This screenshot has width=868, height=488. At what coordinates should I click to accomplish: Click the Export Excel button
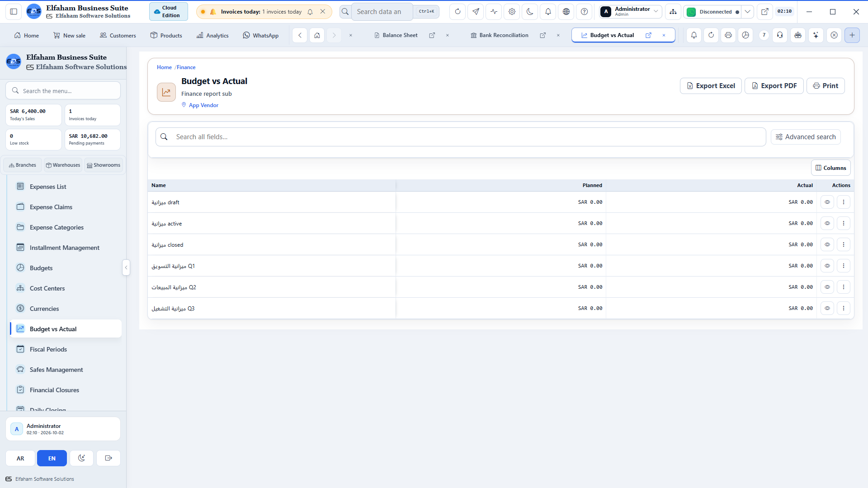711,86
